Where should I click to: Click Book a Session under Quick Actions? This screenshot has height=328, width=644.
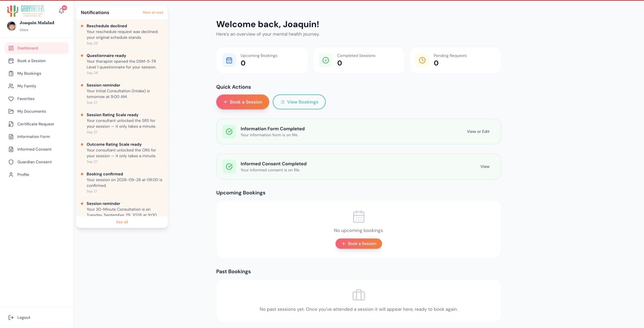click(243, 102)
